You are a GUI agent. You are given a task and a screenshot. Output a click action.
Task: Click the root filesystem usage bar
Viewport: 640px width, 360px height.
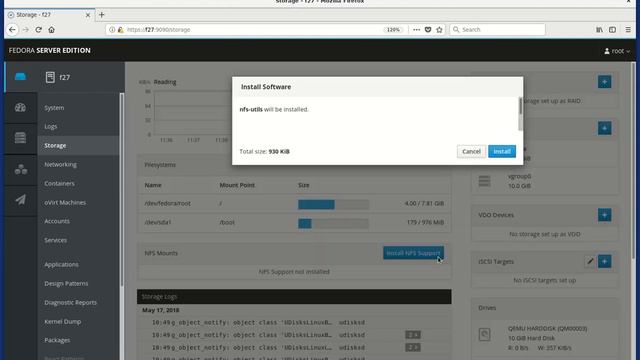pyautogui.click(x=333, y=204)
